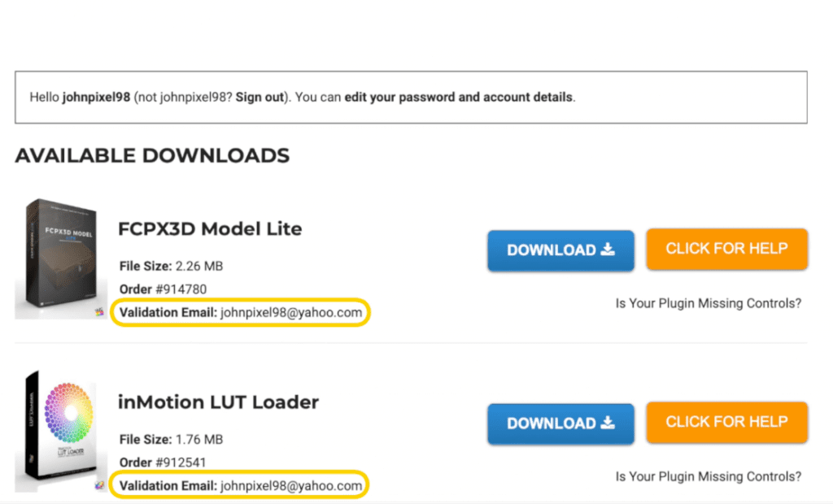Open the missing controls link under FCPX3D Model Lite
This screenshot has height=504, width=833.
tap(708, 303)
